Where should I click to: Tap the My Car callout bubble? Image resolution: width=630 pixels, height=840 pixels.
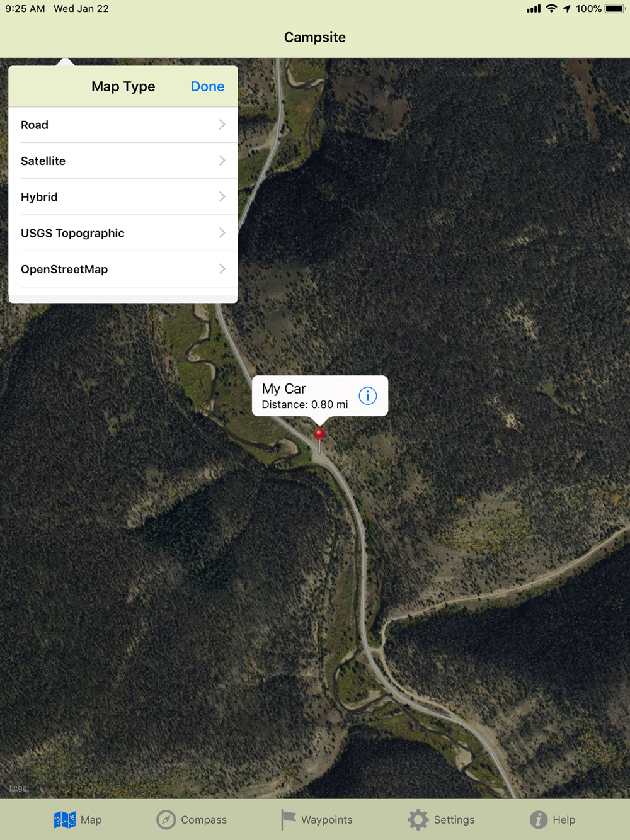click(x=320, y=396)
